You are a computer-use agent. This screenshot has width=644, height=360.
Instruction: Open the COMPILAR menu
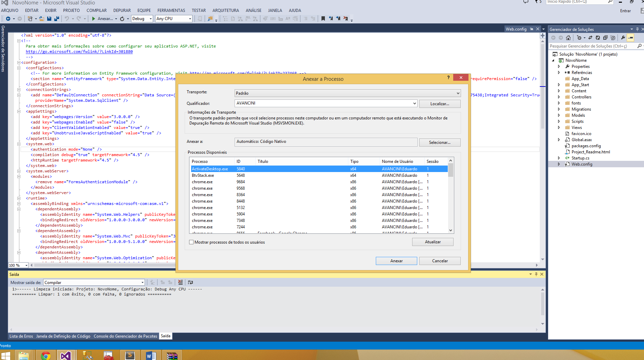tap(96, 11)
